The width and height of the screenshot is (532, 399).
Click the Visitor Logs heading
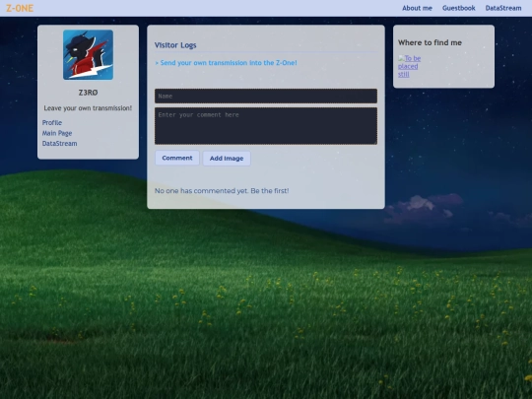click(x=175, y=45)
